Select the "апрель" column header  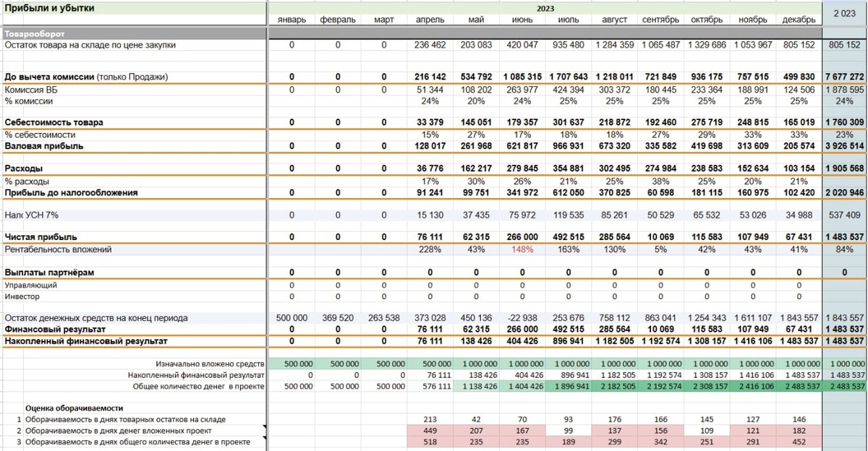click(430, 20)
